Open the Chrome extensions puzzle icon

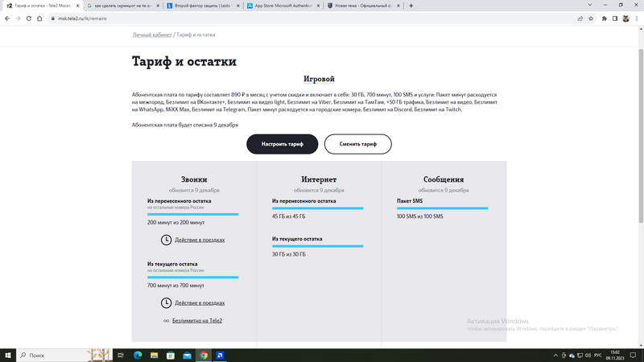605,19
